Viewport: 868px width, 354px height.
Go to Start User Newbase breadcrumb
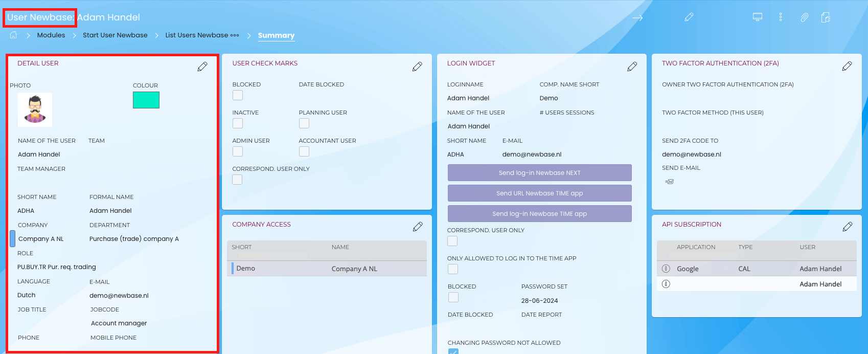point(115,35)
